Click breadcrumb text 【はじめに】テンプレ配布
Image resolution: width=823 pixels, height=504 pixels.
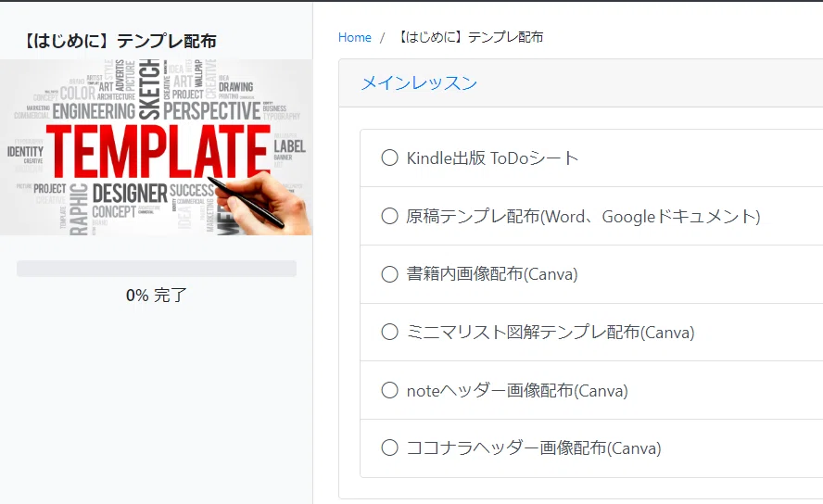click(x=470, y=37)
